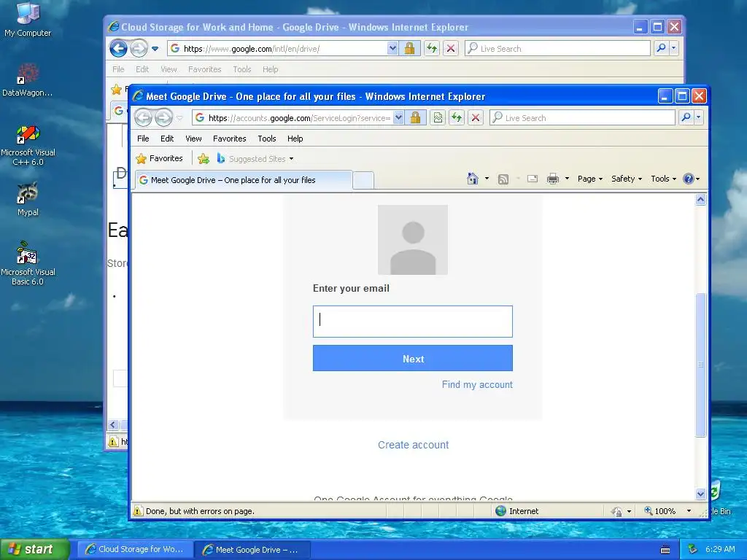Click the warning icon in front window status bar
Screen dimensions: 747x560
pyautogui.click(x=138, y=511)
